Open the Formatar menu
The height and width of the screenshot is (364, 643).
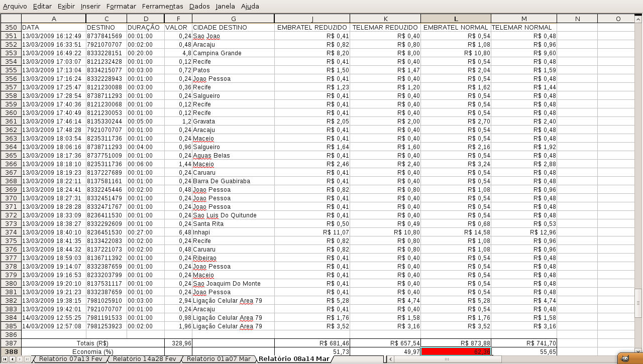121,7
